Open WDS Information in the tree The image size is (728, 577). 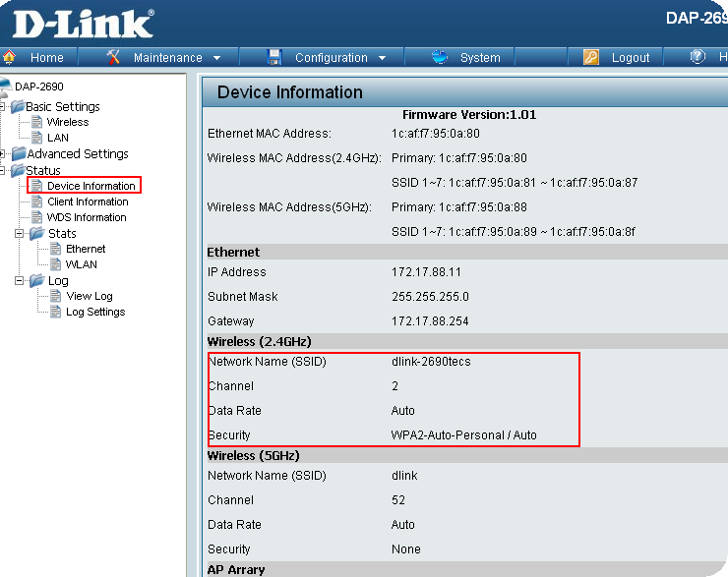pos(87,217)
